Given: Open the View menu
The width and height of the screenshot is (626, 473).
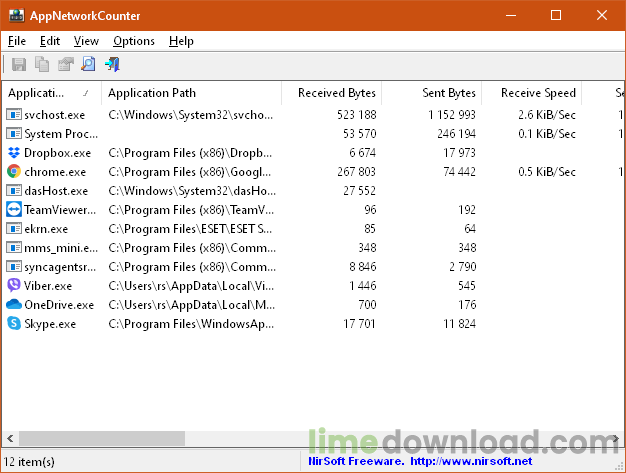Looking at the screenshot, I should tap(86, 41).
